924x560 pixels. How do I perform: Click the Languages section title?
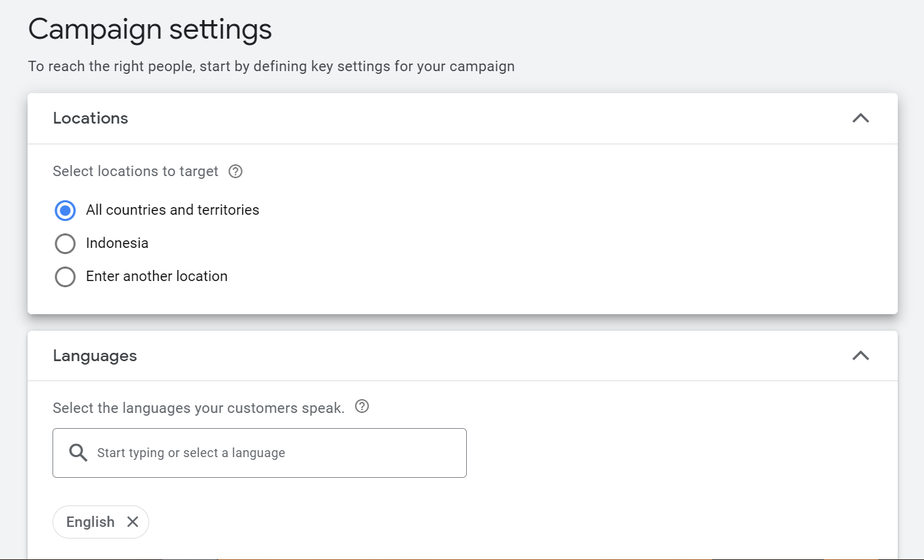pos(95,356)
